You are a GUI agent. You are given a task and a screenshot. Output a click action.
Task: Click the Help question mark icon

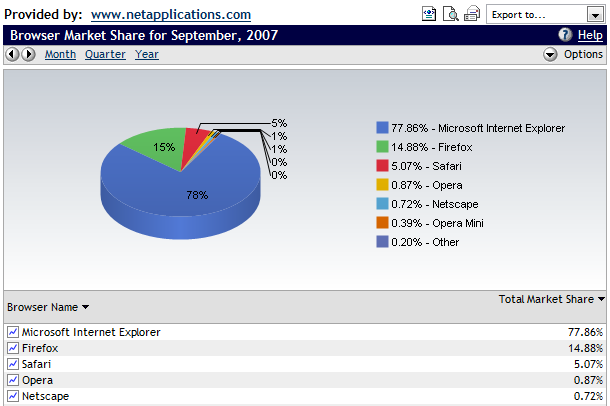565,35
